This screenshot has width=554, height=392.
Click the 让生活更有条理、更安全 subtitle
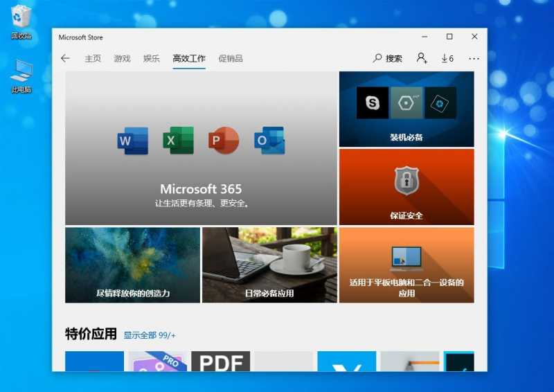(x=202, y=203)
